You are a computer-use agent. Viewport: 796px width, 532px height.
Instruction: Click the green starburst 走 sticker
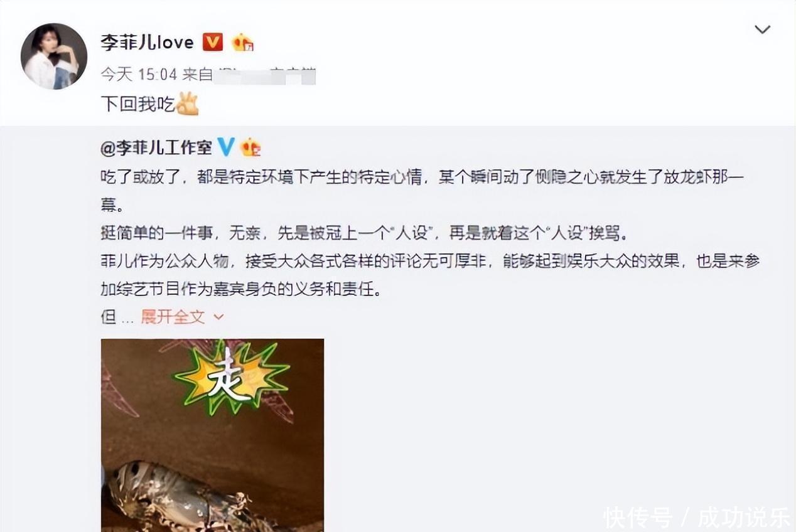(x=232, y=378)
